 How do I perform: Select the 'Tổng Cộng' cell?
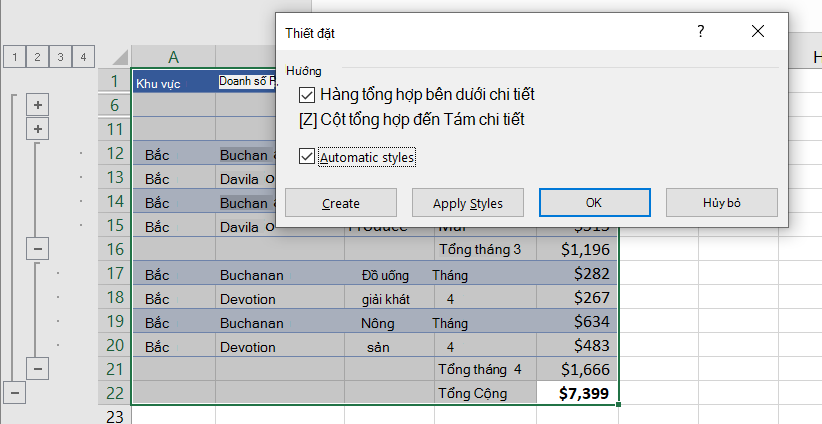coord(485,393)
